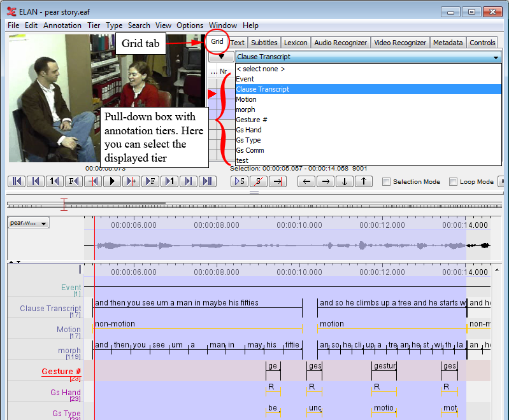509x420 pixels.
Task: Go to the next annotation (right arrow)
Action: pos(326,181)
